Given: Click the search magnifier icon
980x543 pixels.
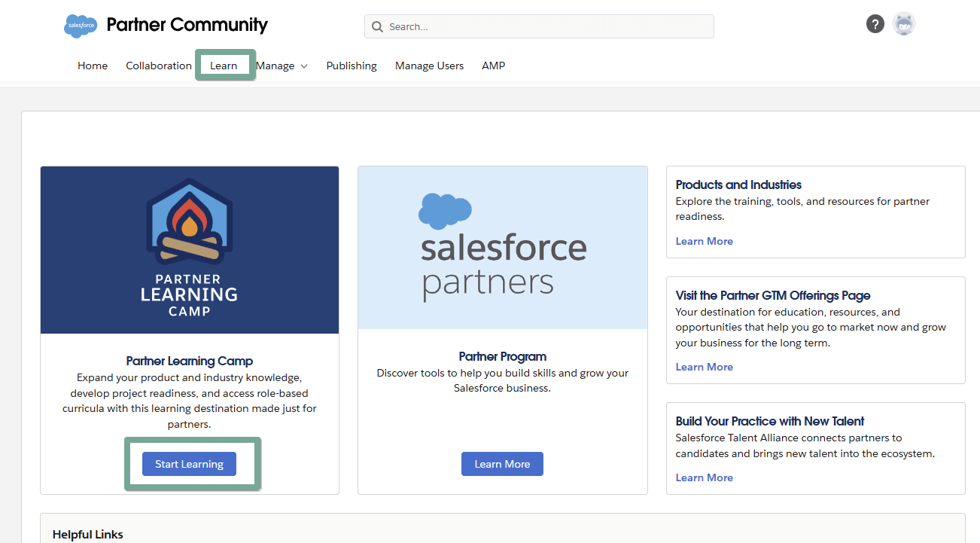Looking at the screenshot, I should (x=378, y=27).
